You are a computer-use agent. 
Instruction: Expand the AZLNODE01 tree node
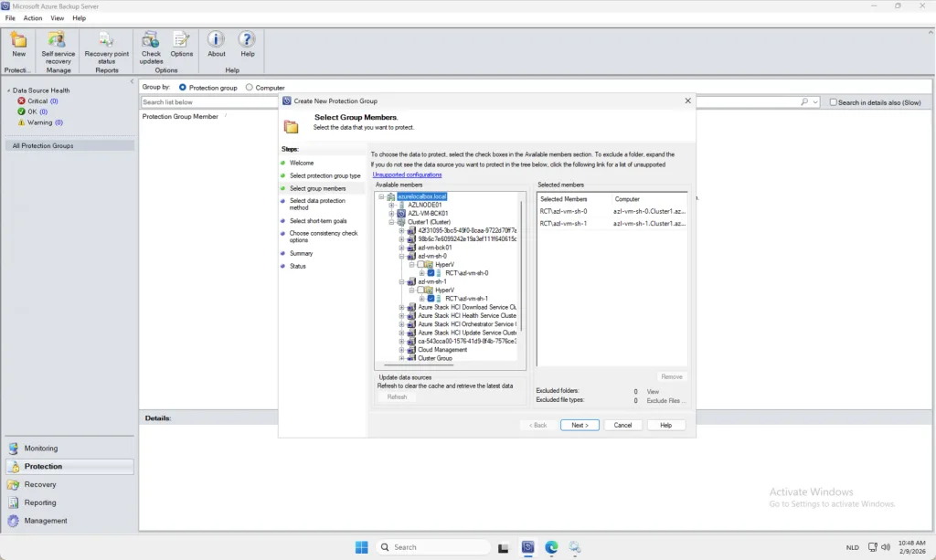click(x=391, y=205)
